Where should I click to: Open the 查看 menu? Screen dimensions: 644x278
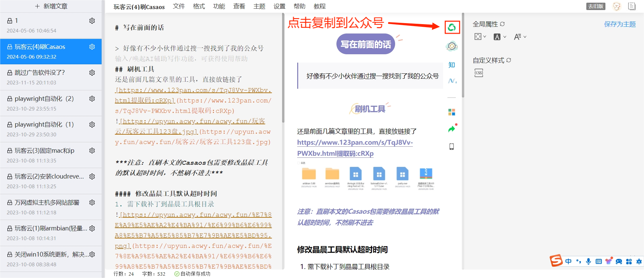(239, 6)
